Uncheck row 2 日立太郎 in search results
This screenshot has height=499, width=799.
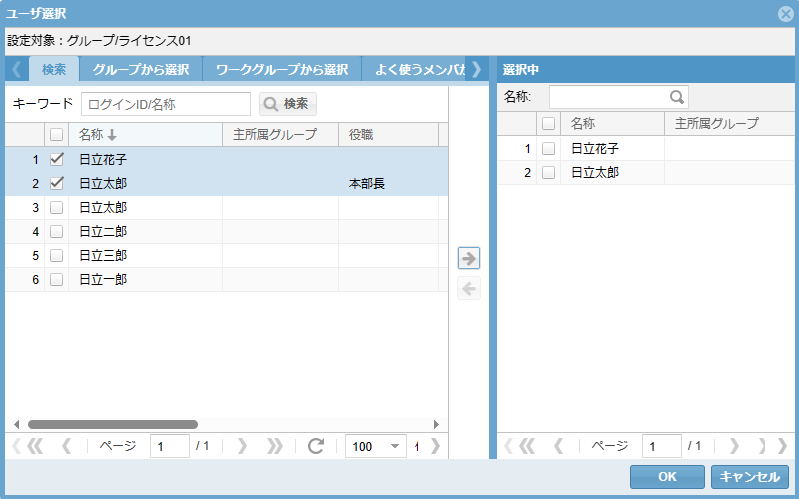point(57,183)
